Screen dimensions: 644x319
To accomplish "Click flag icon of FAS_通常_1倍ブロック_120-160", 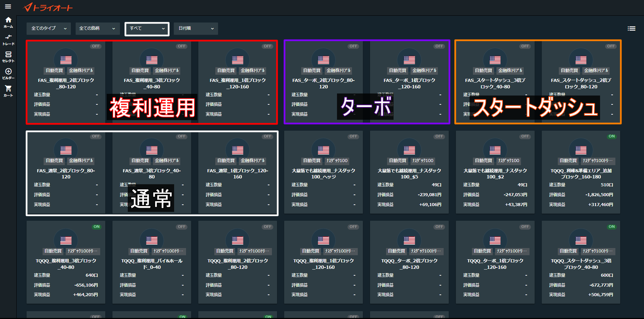I will coord(237,150).
